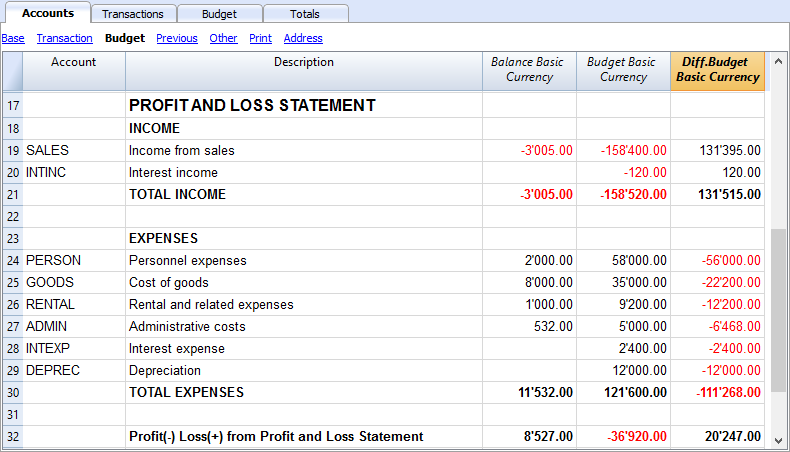Select the INTINC account cell
The width and height of the screenshot is (790, 452).
[x=74, y=172]
